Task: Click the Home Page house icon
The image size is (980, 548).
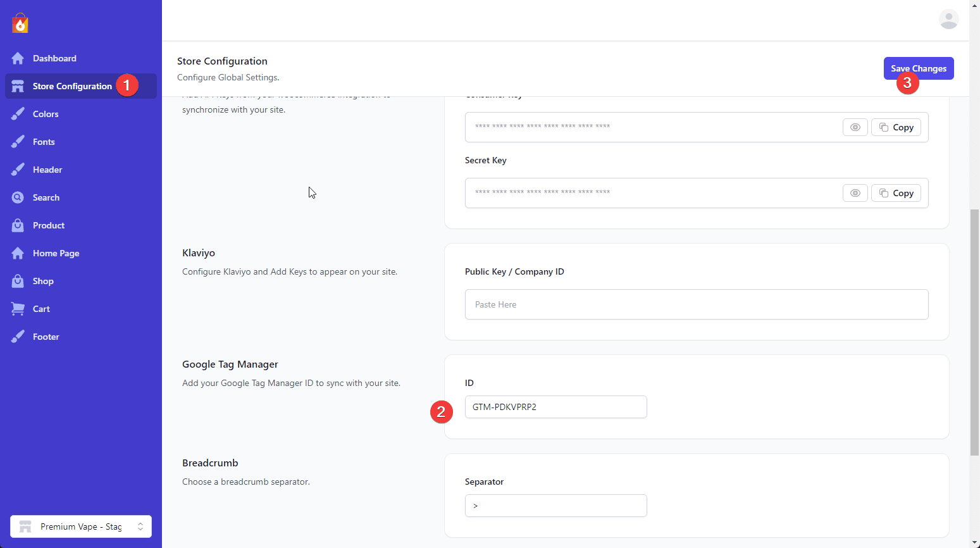Action: tap(18, 253)
